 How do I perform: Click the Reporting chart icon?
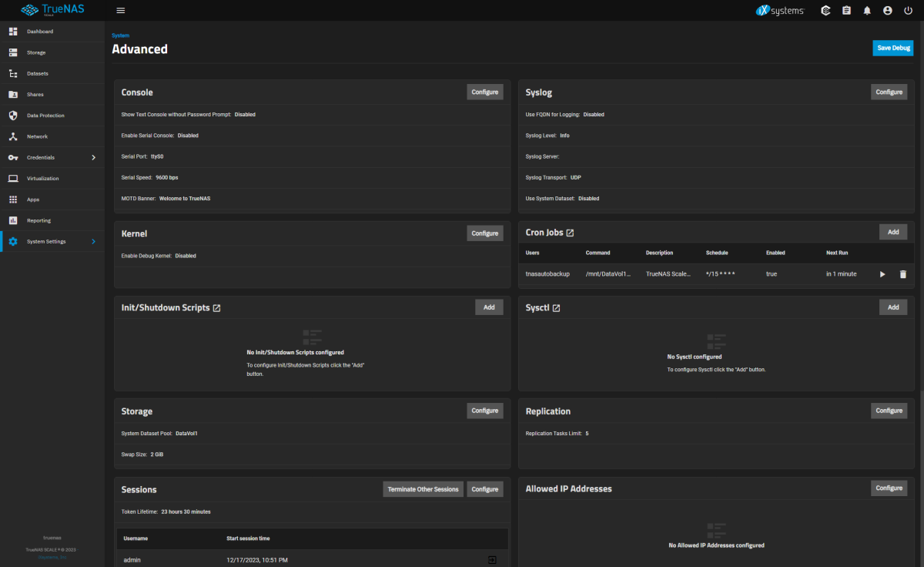pos(13,220)
